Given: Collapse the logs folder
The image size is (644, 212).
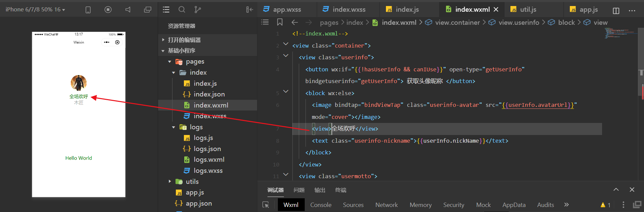Looking at the screenshot, I should [x=207, y=127].
